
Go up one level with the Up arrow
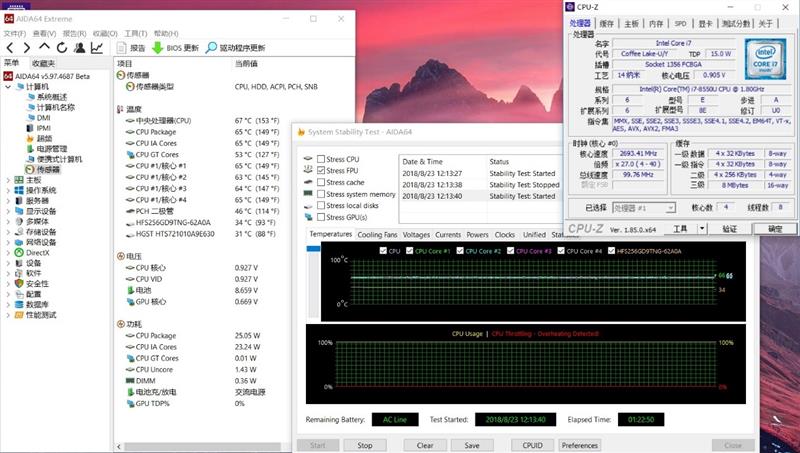44,47
